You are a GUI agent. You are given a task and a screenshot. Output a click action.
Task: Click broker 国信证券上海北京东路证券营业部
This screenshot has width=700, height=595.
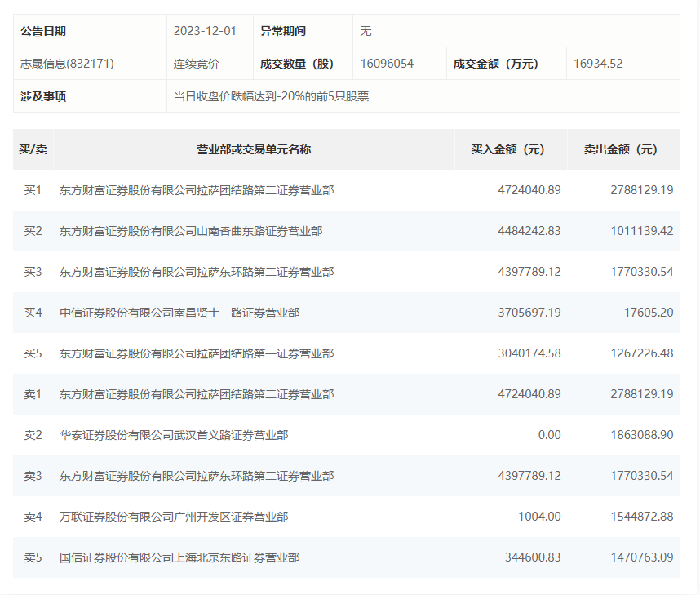pyautogui.click(x=179, y=557)
